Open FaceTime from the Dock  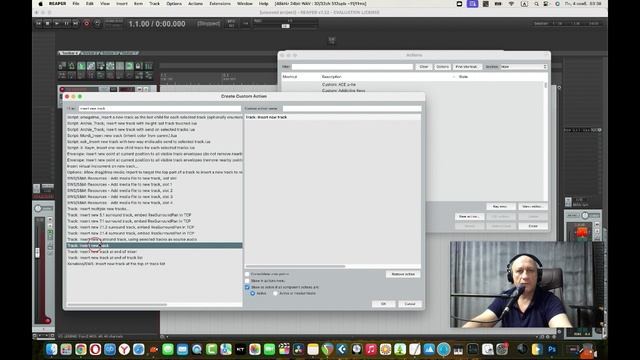click(269, 349)
